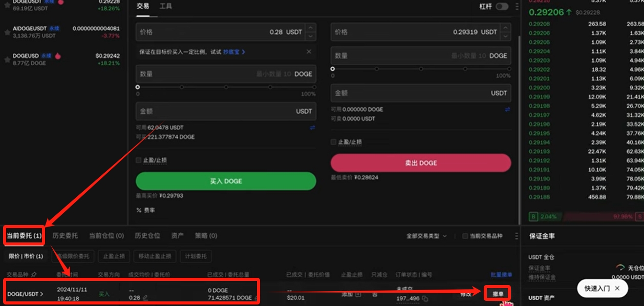Enable 止盈/止损 checkbox on sell side
The height and width of the screenshot is (306, 644).
(333, 142)
